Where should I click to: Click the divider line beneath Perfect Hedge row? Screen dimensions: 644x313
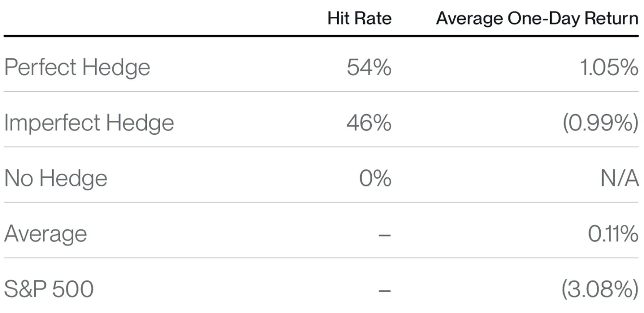pos(322,91)
